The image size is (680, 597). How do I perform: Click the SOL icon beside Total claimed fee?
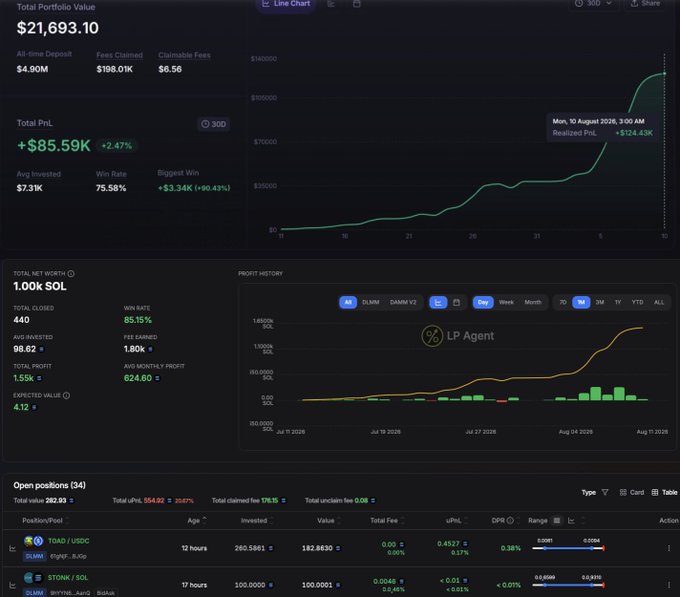click(284, 500)
